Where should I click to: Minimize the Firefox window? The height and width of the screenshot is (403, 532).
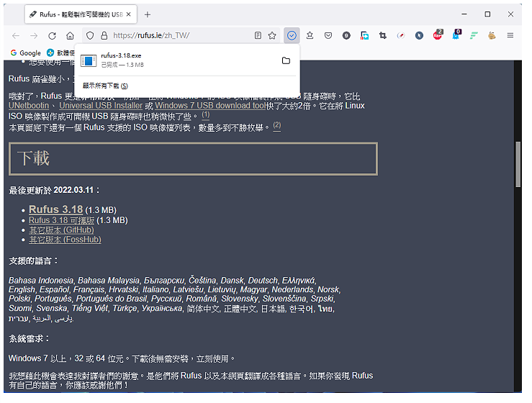(x=464, y=14)
